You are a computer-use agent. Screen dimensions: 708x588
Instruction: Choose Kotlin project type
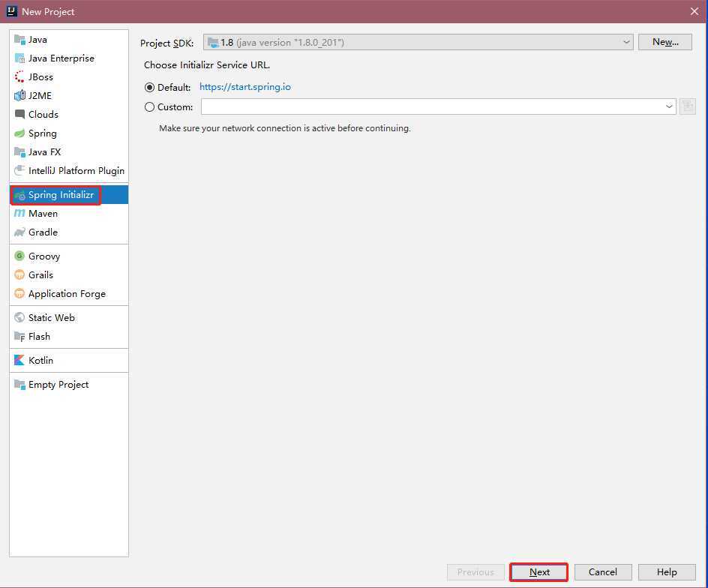pyautogui.click(x=69, y=361)
